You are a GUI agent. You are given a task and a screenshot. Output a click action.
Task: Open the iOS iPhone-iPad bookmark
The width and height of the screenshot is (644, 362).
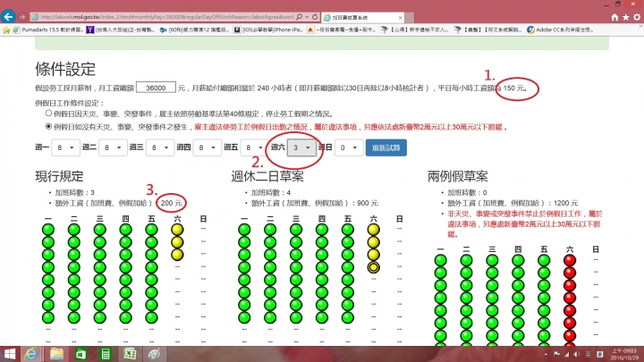coord(268,29)
